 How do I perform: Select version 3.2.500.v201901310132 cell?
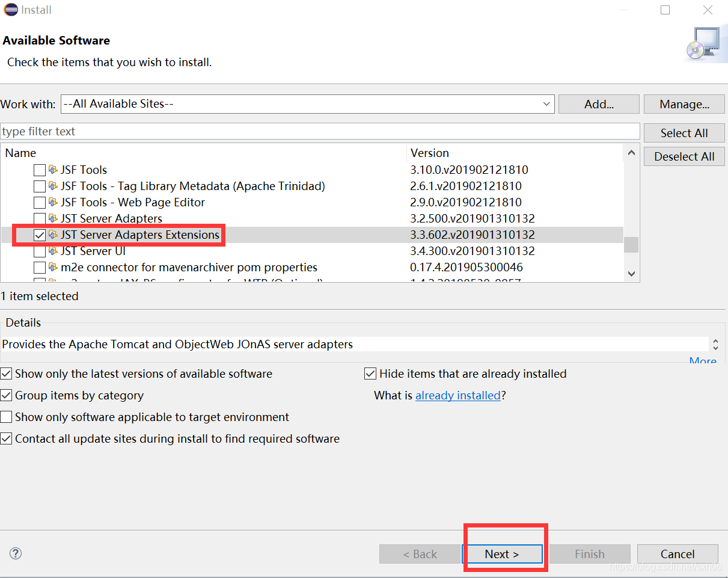point(473,218)
